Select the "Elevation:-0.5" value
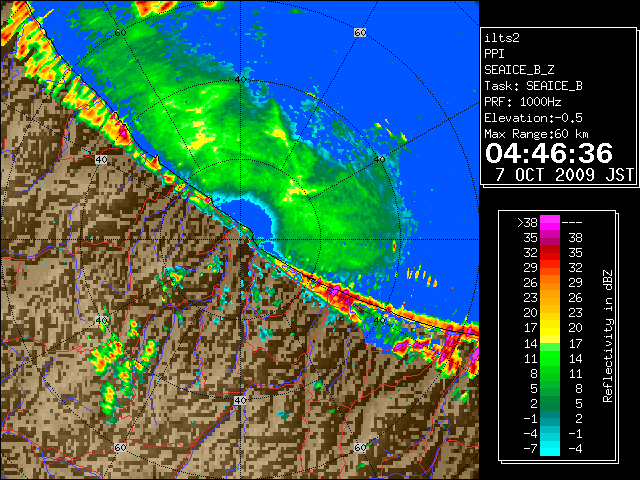The height and width of the screenshot is (480, 640). click(x=533, y=118)
